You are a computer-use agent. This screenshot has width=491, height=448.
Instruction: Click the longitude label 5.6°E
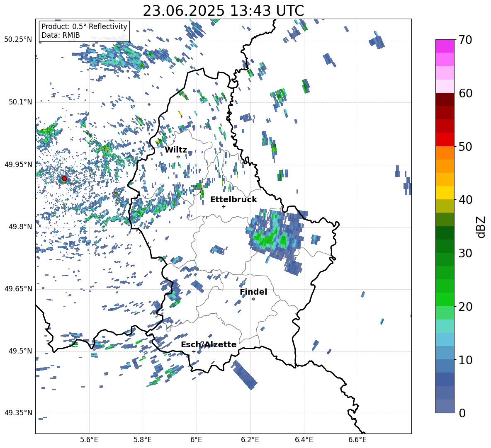tap(89, 440)
